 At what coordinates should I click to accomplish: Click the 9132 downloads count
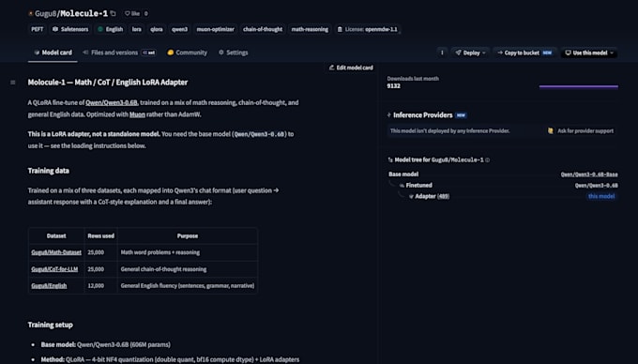(x=393, y=86)
